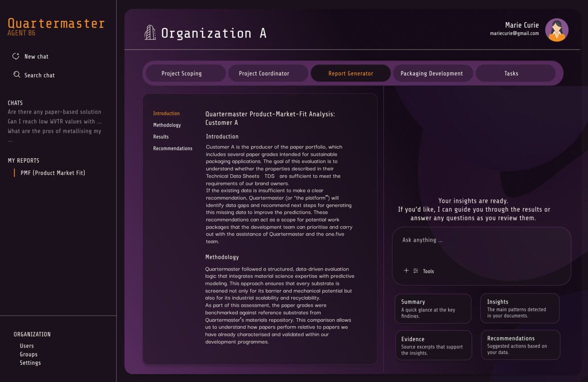588x382 pixels.
Task: Click the Search chat magnifier icon
Action: [x=16, y=75]
